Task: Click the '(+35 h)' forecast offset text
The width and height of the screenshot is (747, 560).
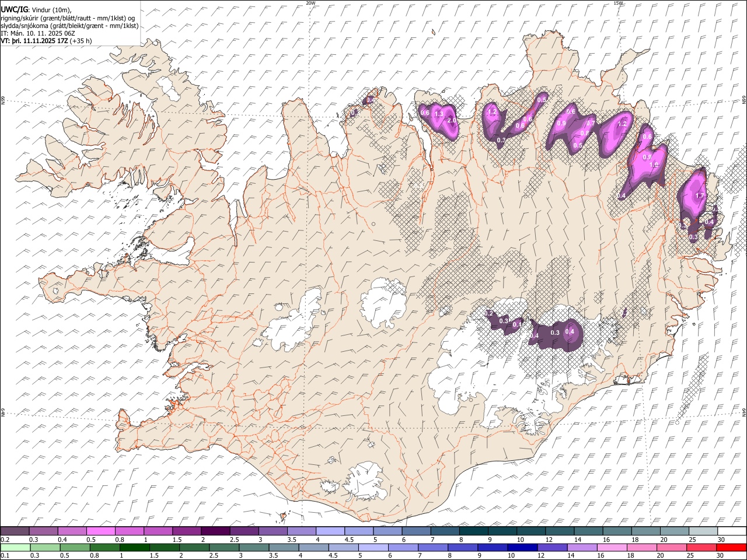Action: coord(81,41)
